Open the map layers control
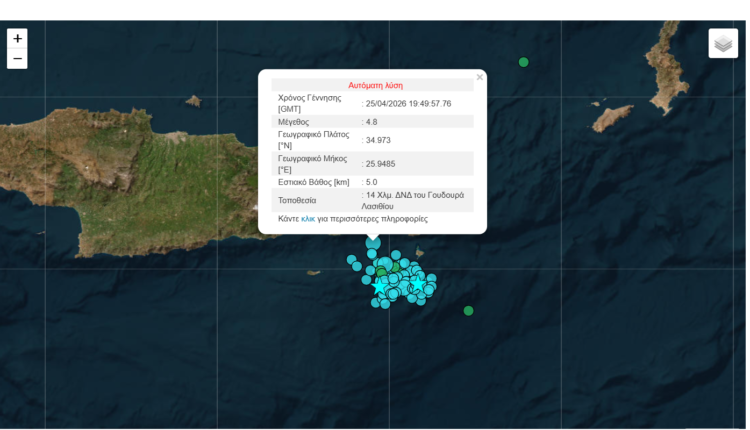This screenshot has height=430, width=750. click(x=723, y=44)
